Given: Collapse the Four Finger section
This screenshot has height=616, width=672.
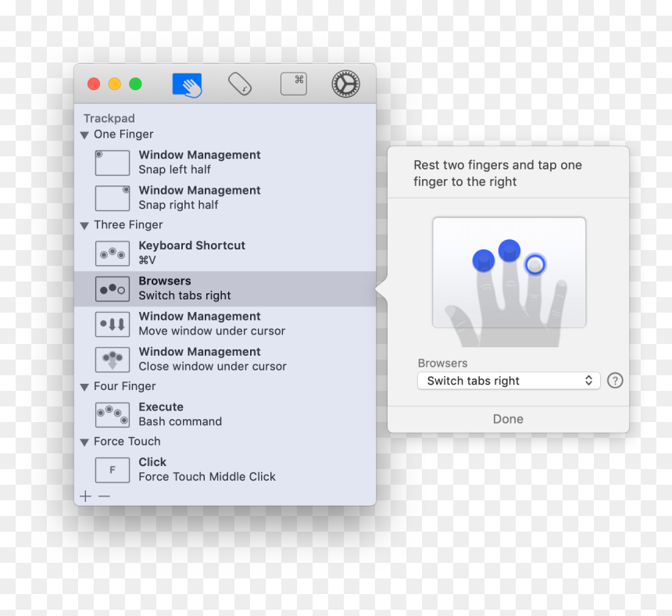Looking at the screenshot, I should (x=84, y=387).
